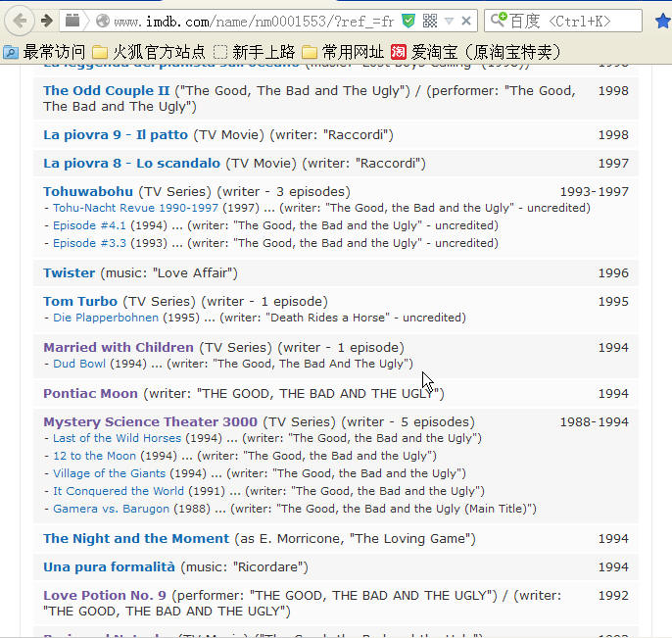672x638 pixels.
Task: Open Gamera vs. Barugon episode link
Action: coord(111,509)
